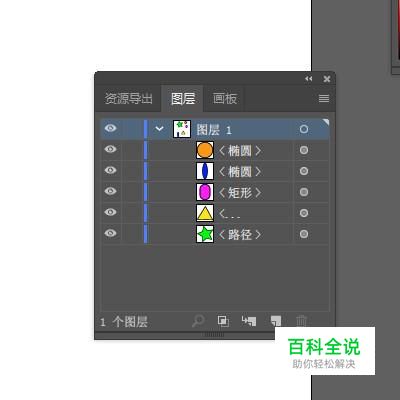The height and width of the screenshot is (400, 400).
Task: Switch to the 画板 tab
Action: click(x=225, y=99)
